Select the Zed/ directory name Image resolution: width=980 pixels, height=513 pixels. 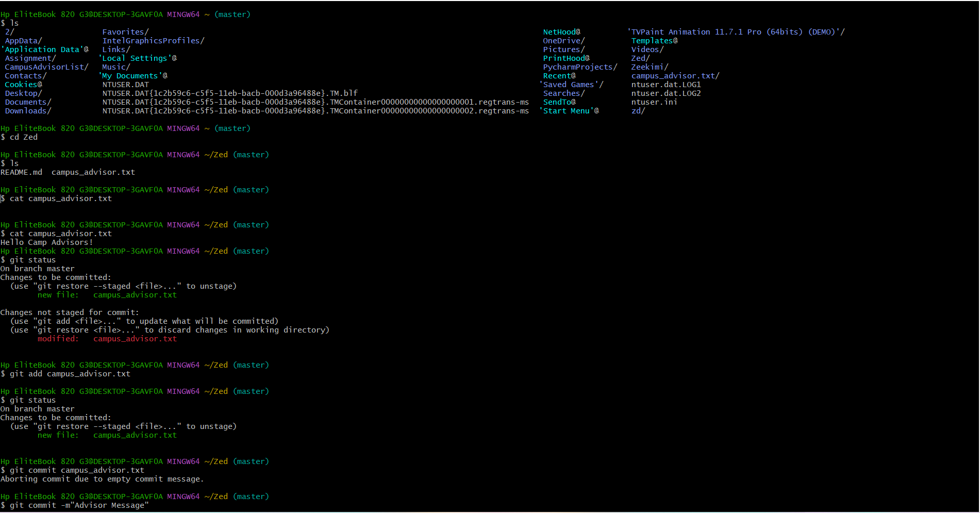click(x=639, y=58)
